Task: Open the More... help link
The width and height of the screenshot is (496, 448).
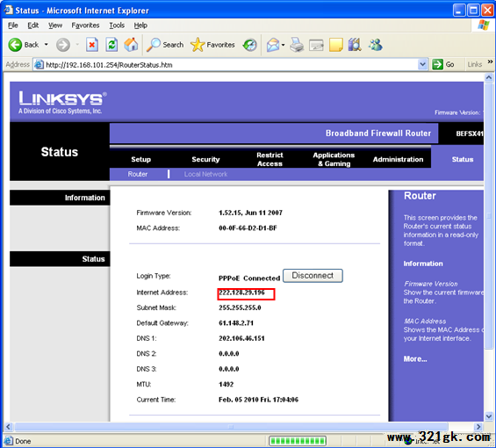Action: [415, 358]
